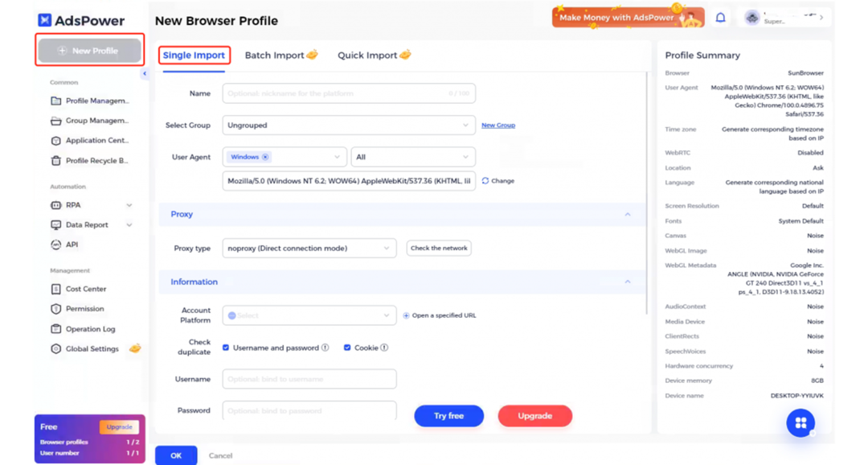Open Profile Recycle Bin icon
Image resolution: width=868 pixels, height=465 pixels.
(56, 161)
